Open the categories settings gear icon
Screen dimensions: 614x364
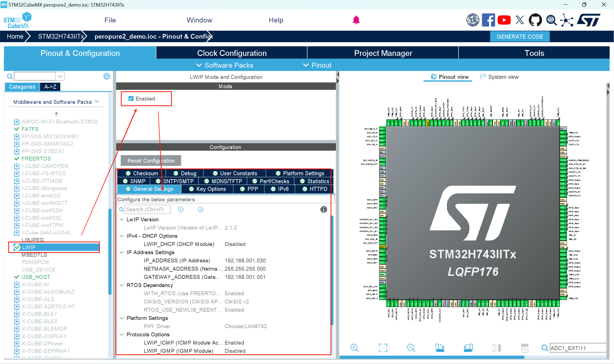pyautogui.click(x=107, y=76)
